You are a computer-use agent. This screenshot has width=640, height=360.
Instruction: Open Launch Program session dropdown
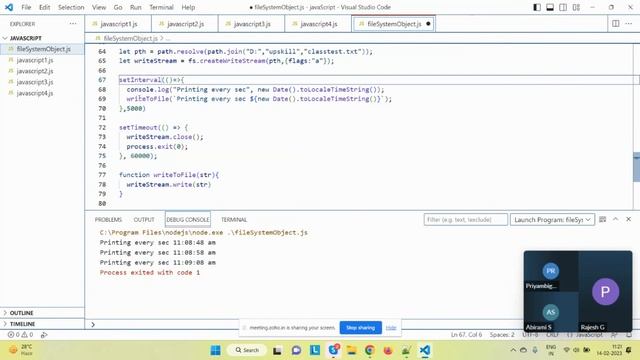(552, 220)
